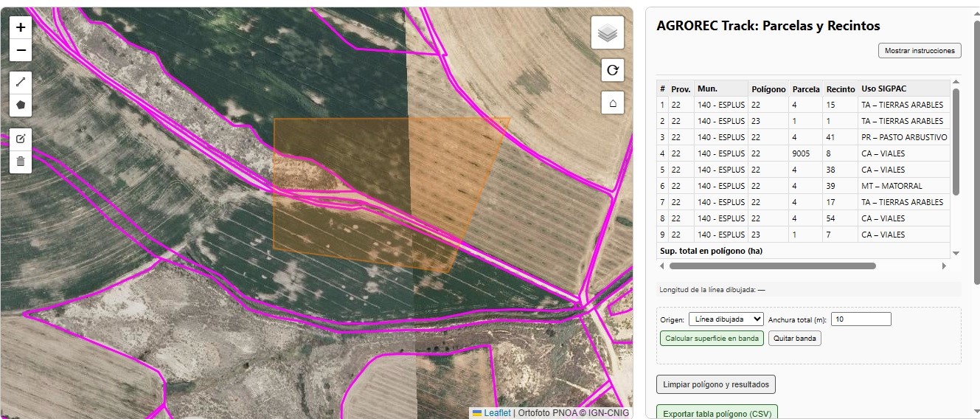Click the Uso SIGPAC column header
The image size is (980, 419).
[883, 89]
